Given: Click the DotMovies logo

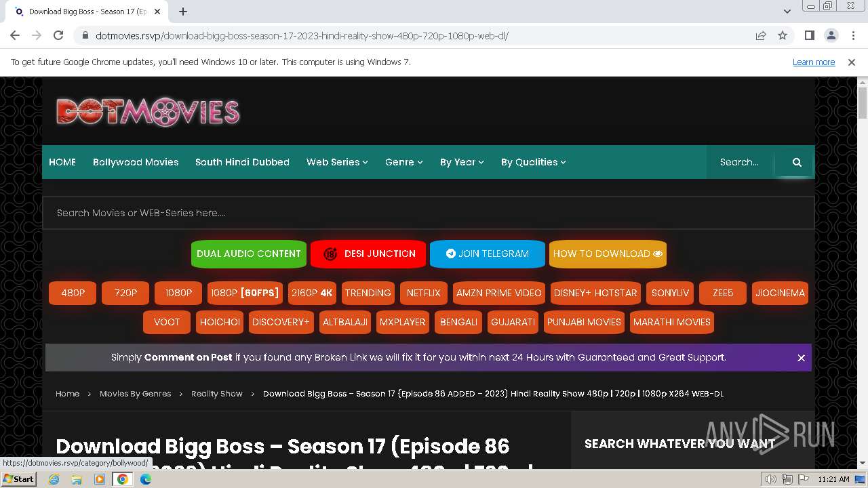Looking at the screenshot, I should [148, 112].
